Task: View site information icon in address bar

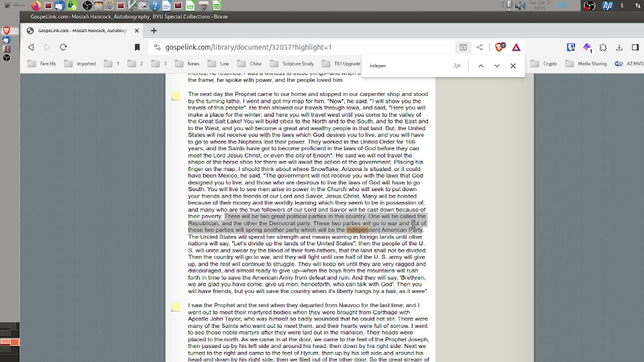Action: point(157,47)
